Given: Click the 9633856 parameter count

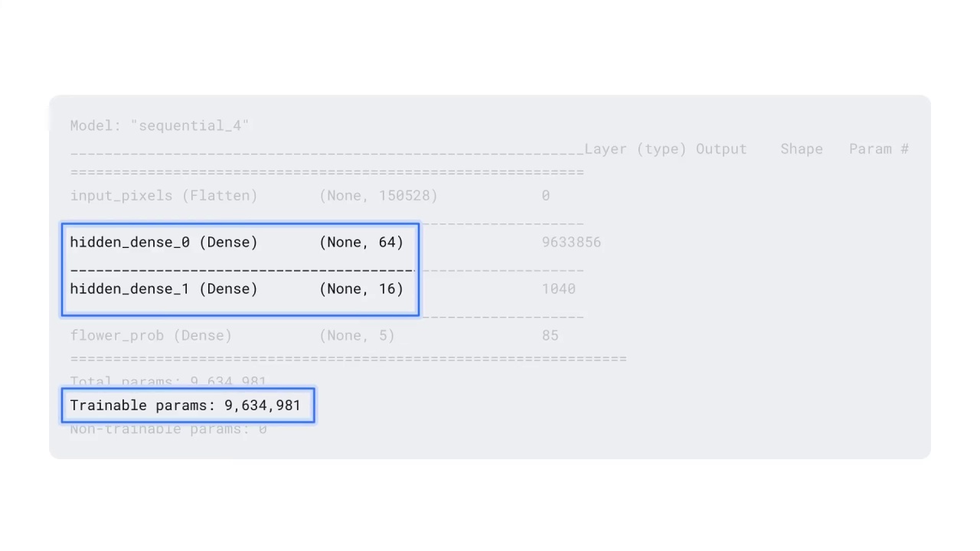Looking at the screenshot, I should pos(571,243).
